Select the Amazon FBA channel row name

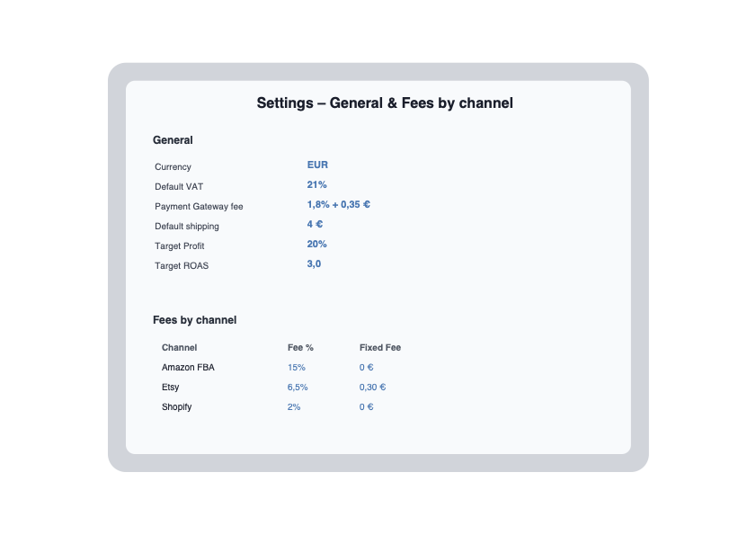click(188, 368)
